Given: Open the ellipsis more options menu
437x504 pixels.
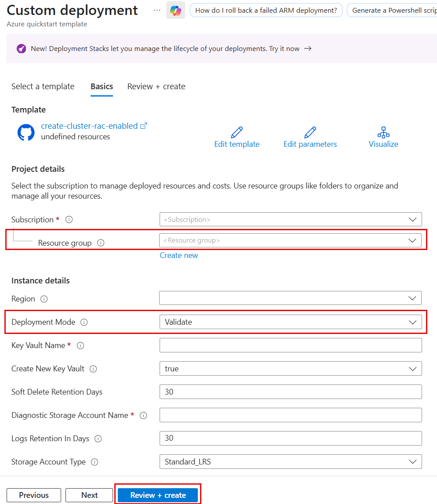Looking at the screenshot, I should pos(157,10).
